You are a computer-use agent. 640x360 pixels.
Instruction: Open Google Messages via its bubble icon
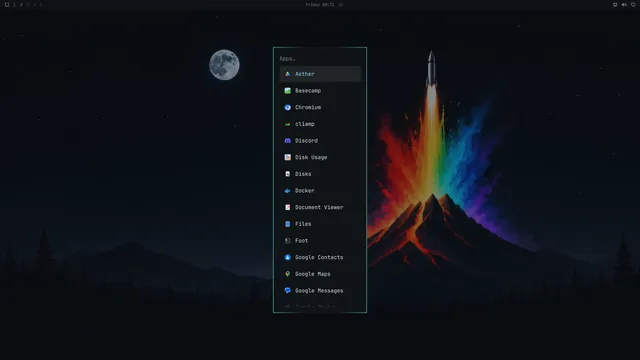coord(287,291)
